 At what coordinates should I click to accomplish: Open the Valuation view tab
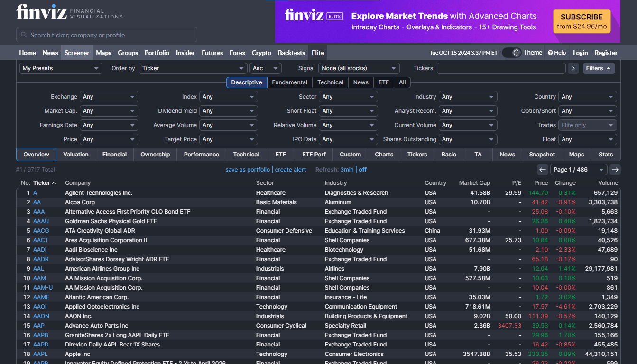point(75,154)
